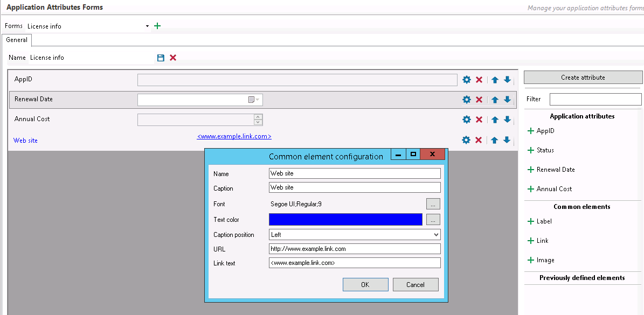Move Web site row down
The width and height of the screenshot is (644, 315).
[507, 140]
